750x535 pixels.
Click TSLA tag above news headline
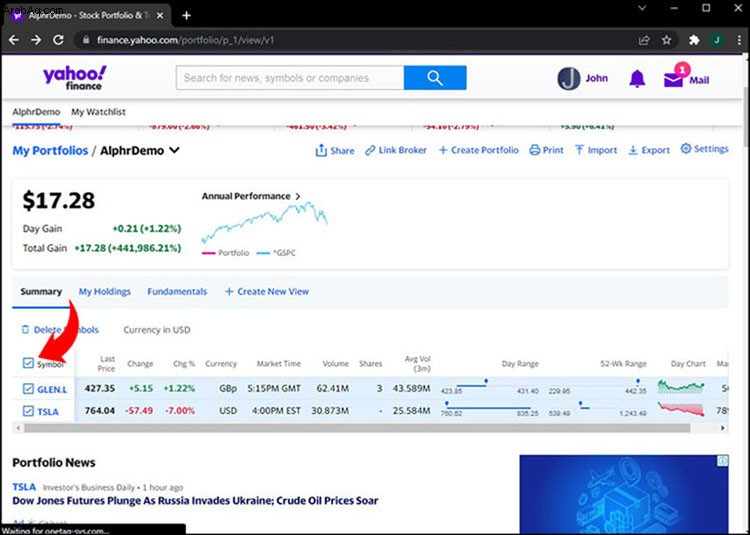(x=24, y=487)
